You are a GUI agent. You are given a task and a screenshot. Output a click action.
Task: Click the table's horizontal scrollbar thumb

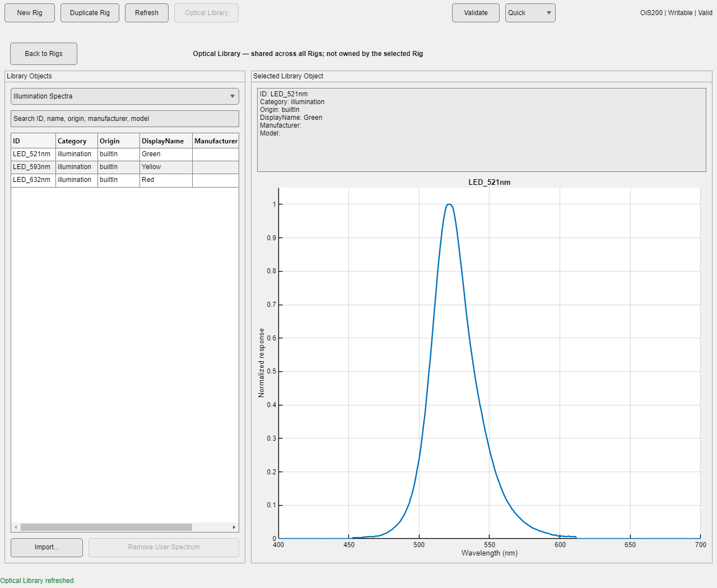click(106, 528)
